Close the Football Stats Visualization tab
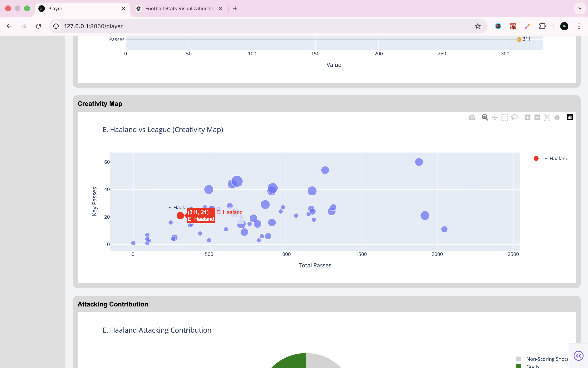 (220, 9)
